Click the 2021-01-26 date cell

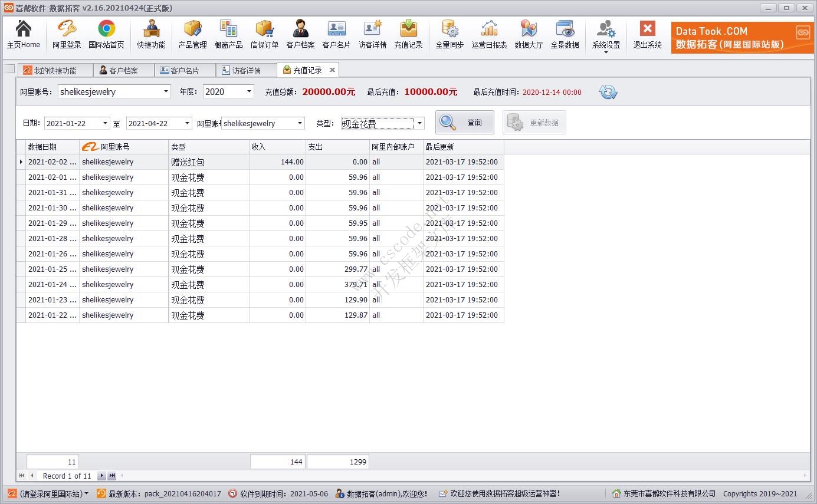click(53, 254)
